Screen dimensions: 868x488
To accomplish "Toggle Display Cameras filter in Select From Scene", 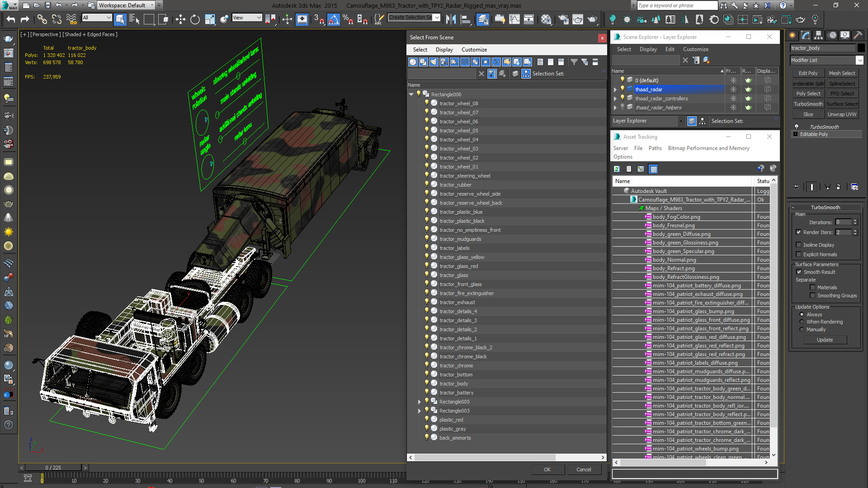I will point(444,62).
